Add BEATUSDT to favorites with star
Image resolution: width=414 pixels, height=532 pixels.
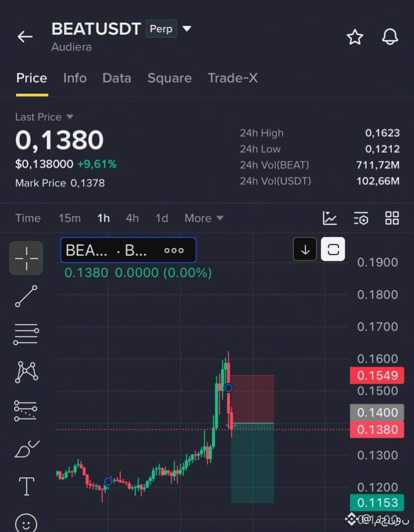[x=355, y=37]
